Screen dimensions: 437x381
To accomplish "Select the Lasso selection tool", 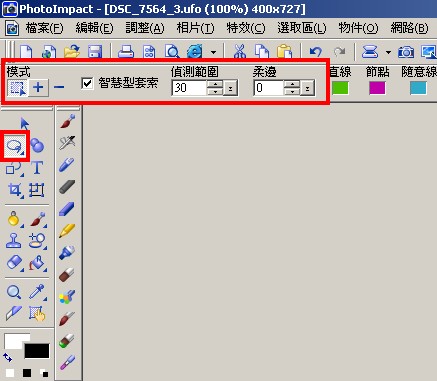I will 15,146.
